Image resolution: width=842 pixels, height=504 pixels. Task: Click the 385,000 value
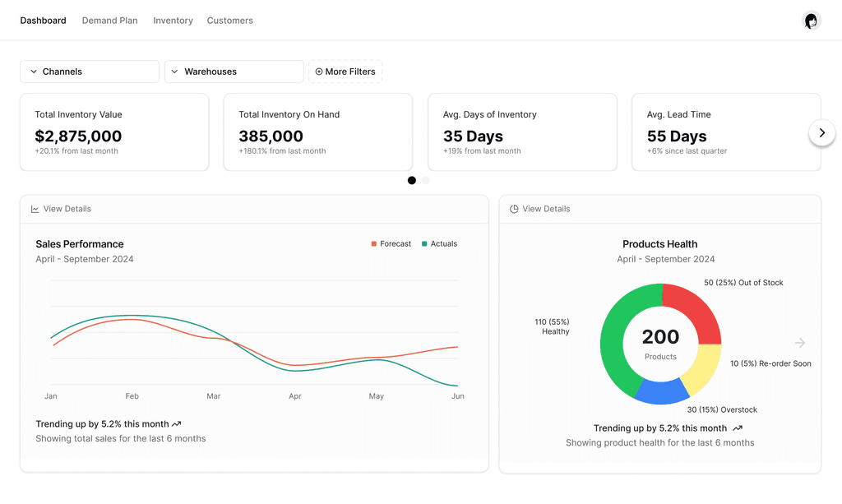point(271,136)
